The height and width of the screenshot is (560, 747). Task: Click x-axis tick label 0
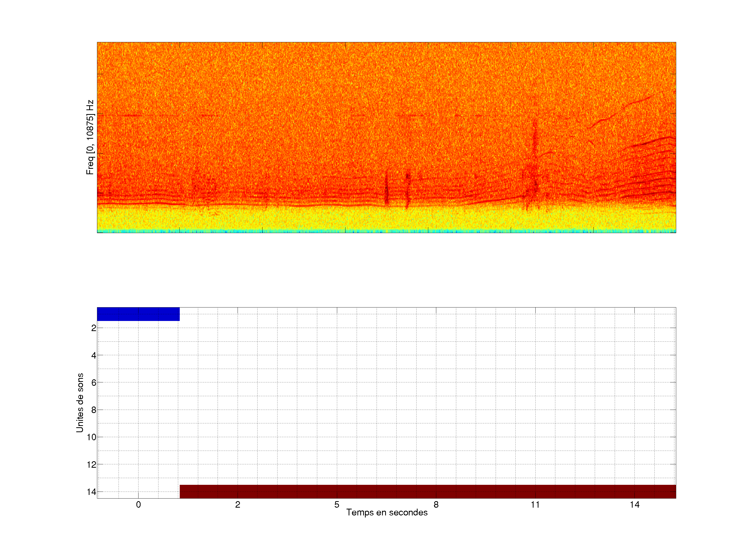[139, 505]
